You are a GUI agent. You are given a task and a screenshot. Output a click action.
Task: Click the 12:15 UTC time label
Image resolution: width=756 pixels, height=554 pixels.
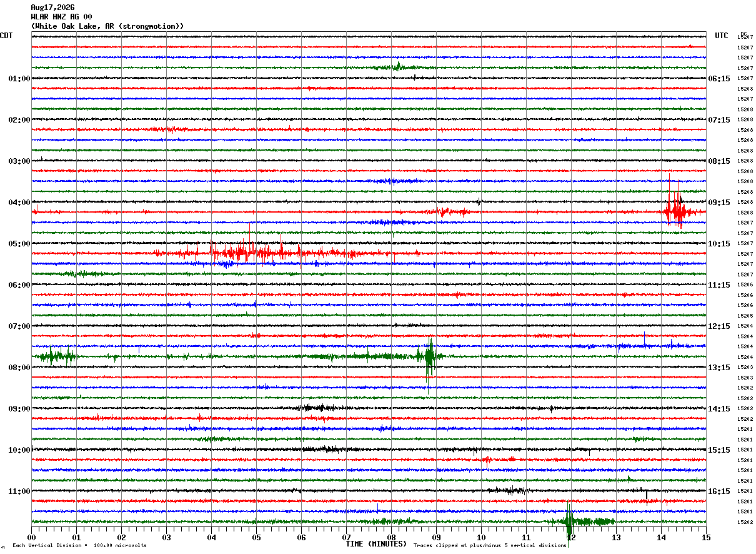coord(719,326)
